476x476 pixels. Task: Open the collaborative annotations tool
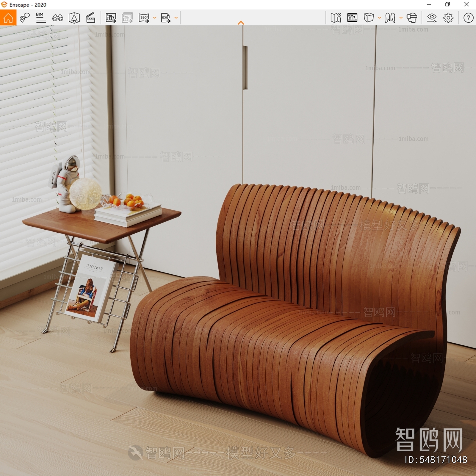(x=25, y=18)
